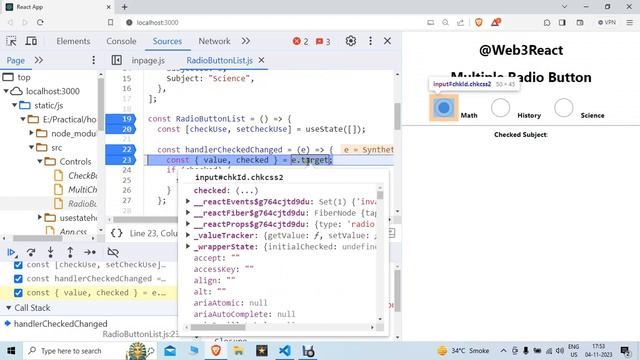Image resolution: width=640 pixels, height=360 pixels.
Task: Toggle the device toolbar icon
Action: 31,41
